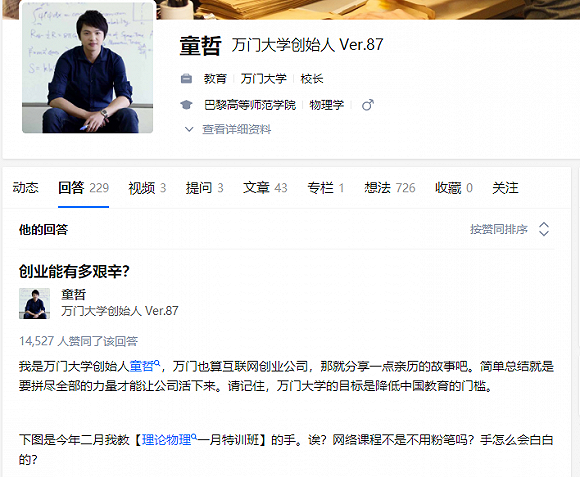
Task: Click the sort up-down arrows icon
Action: (x=544, y=229)
